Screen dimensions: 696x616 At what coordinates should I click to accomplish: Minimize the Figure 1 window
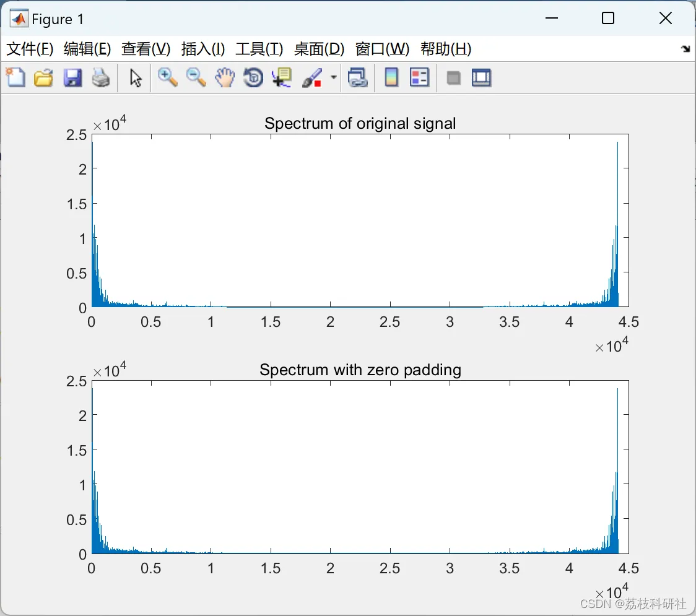tap(551, 18)
